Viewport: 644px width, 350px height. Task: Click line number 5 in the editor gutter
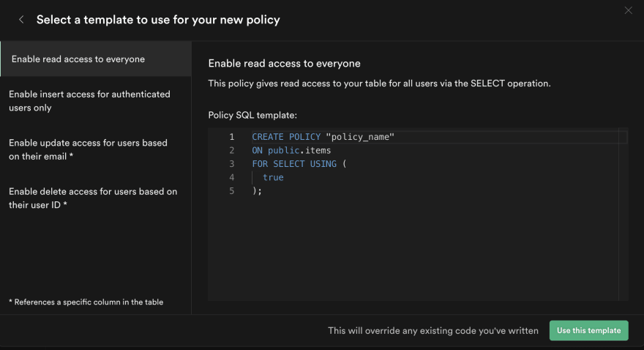click(232, 191)
